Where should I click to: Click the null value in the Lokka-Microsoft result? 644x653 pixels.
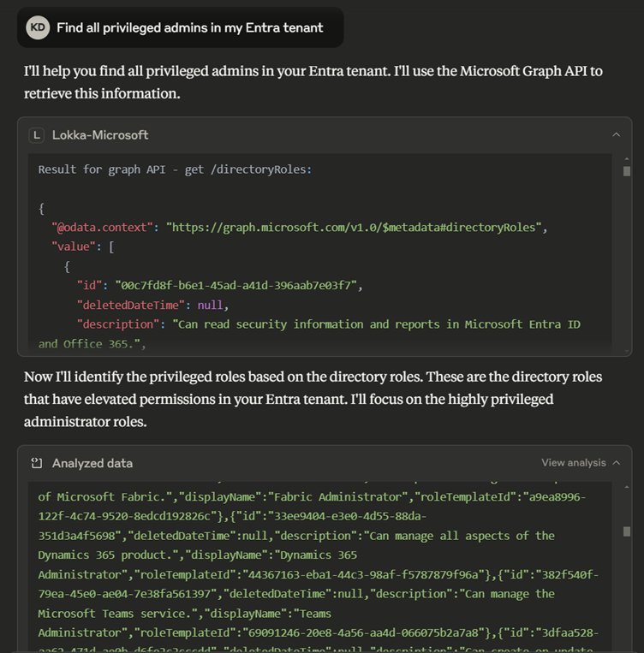tap(210, 305)
